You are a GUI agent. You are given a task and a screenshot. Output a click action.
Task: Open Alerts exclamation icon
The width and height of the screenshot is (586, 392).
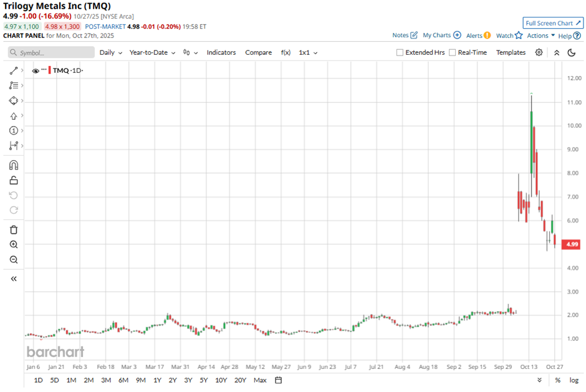[x=487, y=35]
